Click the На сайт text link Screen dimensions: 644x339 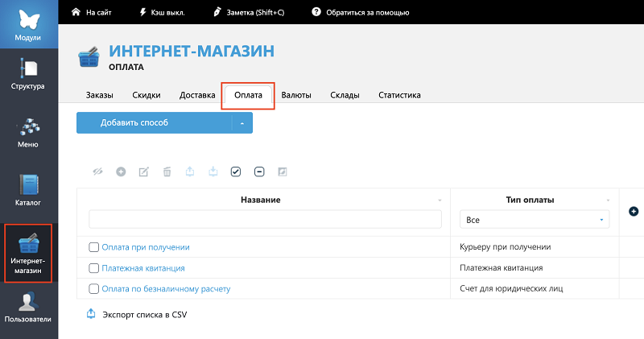[98, 12]
